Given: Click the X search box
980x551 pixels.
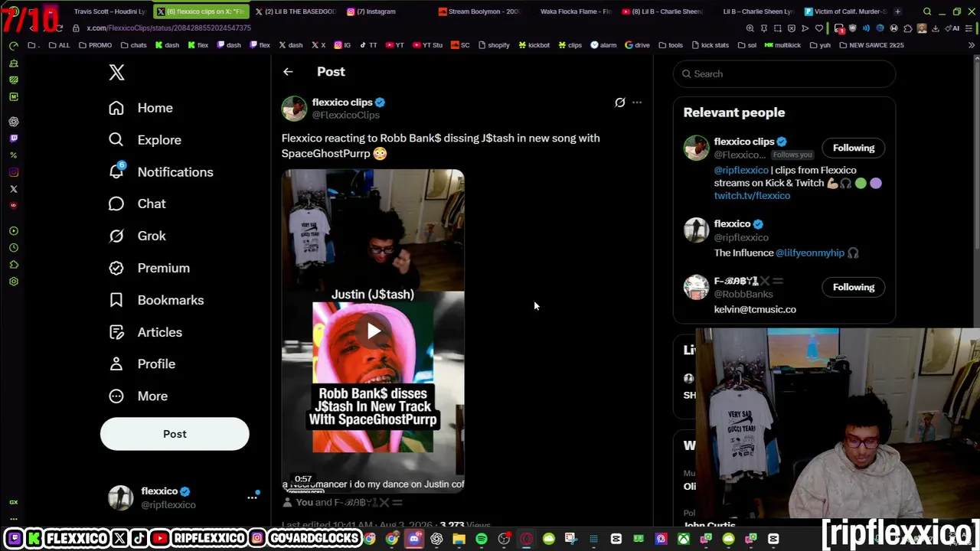Looking at the screenshot, I should (784, 73).
